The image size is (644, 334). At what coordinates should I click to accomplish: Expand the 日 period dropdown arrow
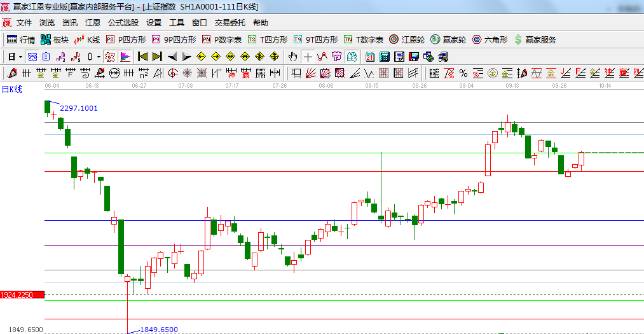(x=20, y=57)
